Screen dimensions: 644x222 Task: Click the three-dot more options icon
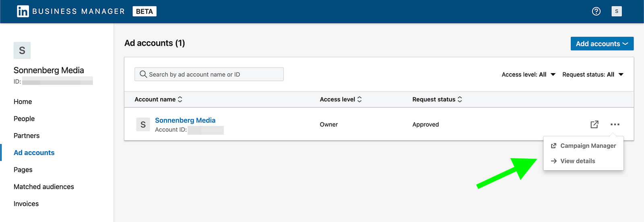pyautogui.click(x=615, y=124)
